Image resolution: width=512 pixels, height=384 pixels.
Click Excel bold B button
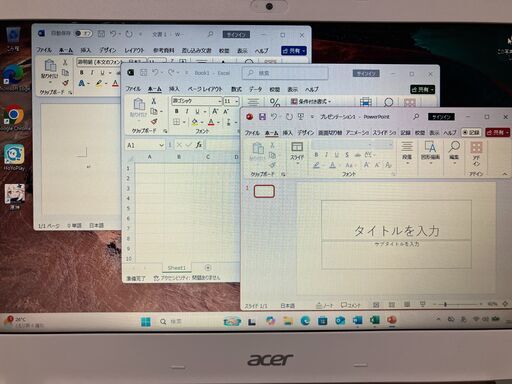pyautogui.click(x=176, y=111)
